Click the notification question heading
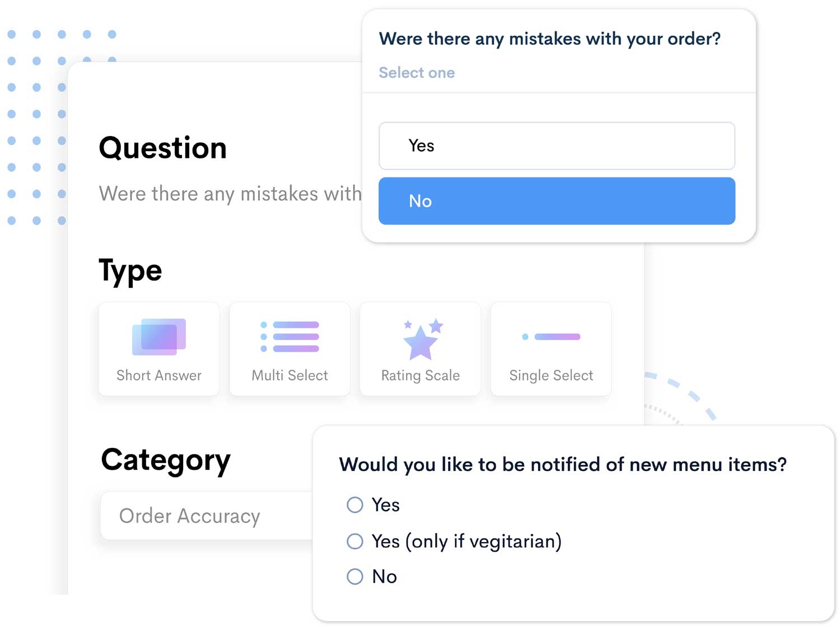 pyautogui.click(x=563, y=465)
